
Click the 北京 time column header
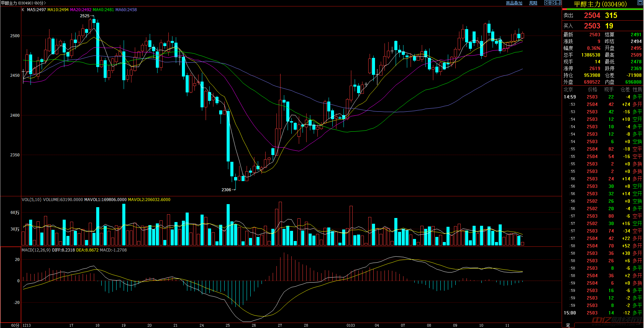[568, 90]
